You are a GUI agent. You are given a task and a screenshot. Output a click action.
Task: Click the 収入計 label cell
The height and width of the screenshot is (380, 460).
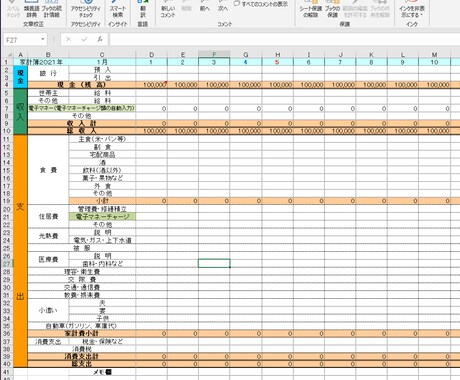(82, 124)
